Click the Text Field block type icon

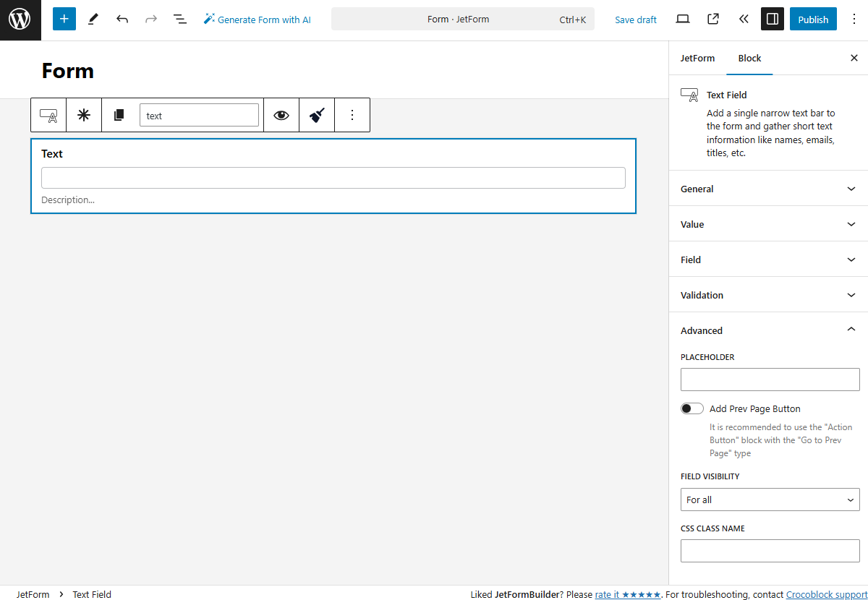click(x=48, y=115)
